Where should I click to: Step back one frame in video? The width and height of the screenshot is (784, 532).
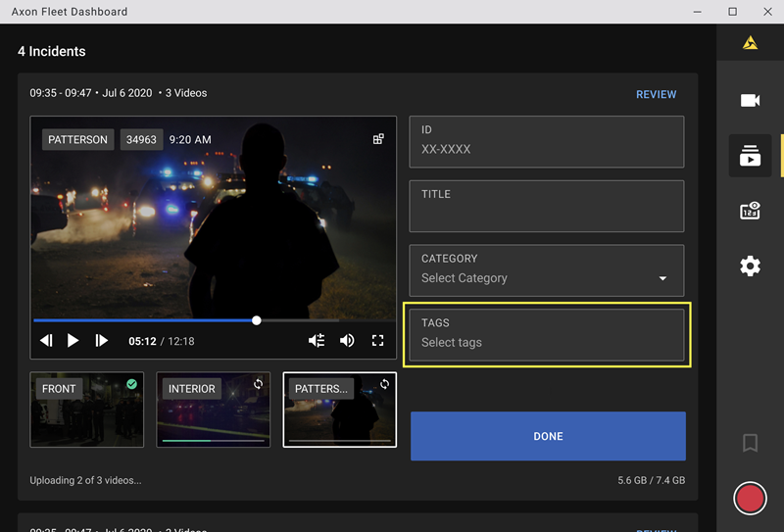pyautogui.click(x=46, y=341)
